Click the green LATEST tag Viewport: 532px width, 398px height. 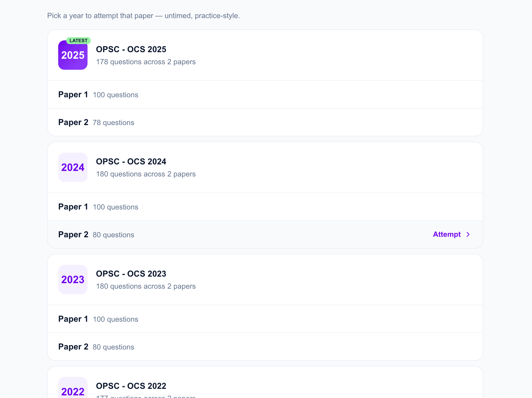tap(78, 41)
